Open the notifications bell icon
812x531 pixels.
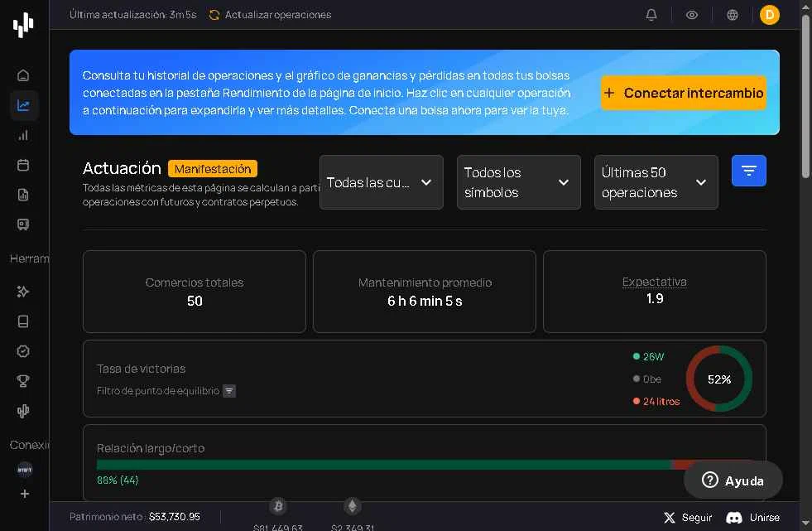click(651, 15)
